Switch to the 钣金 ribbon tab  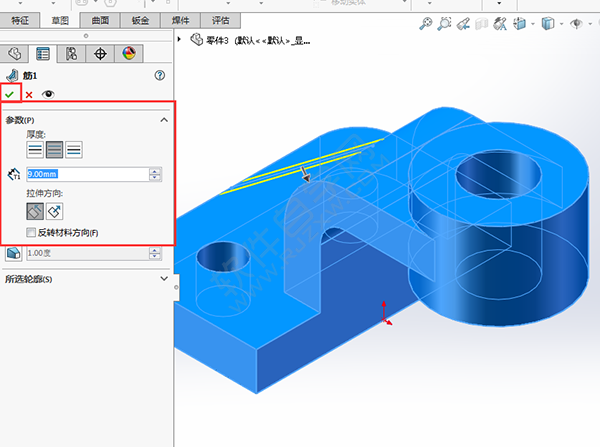click(x=140, y=20)
